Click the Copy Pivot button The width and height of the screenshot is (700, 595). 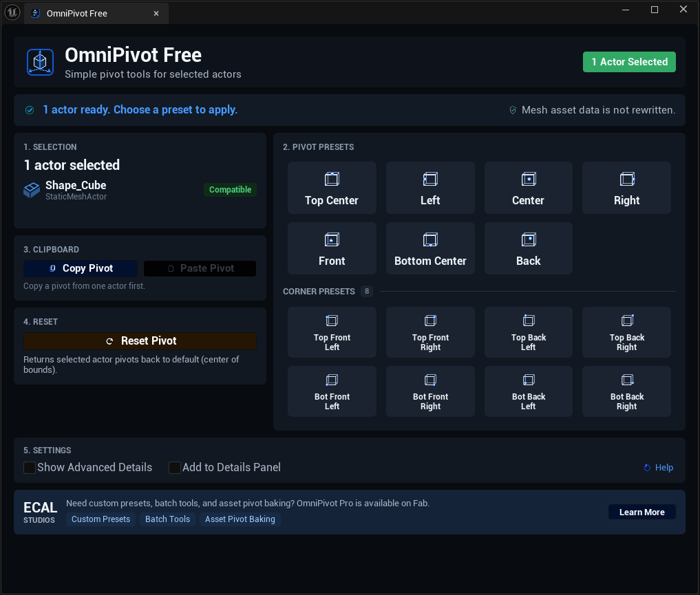click(x=81, y=268)
